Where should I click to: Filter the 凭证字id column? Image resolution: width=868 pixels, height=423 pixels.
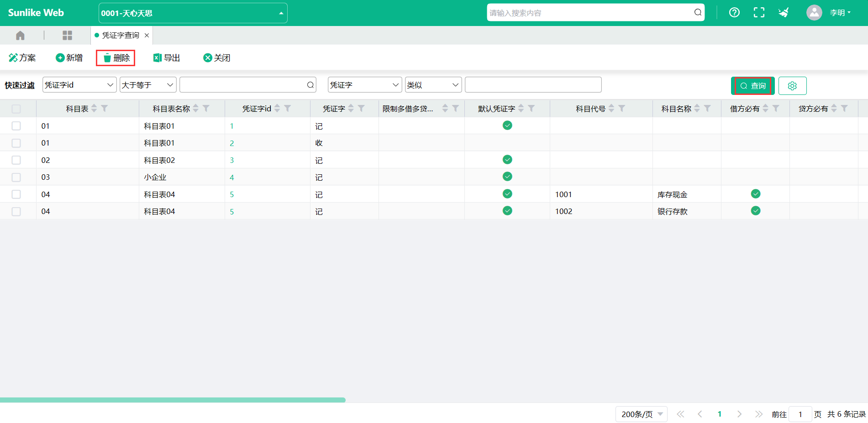pyautogui.click(x=287, y=109)
